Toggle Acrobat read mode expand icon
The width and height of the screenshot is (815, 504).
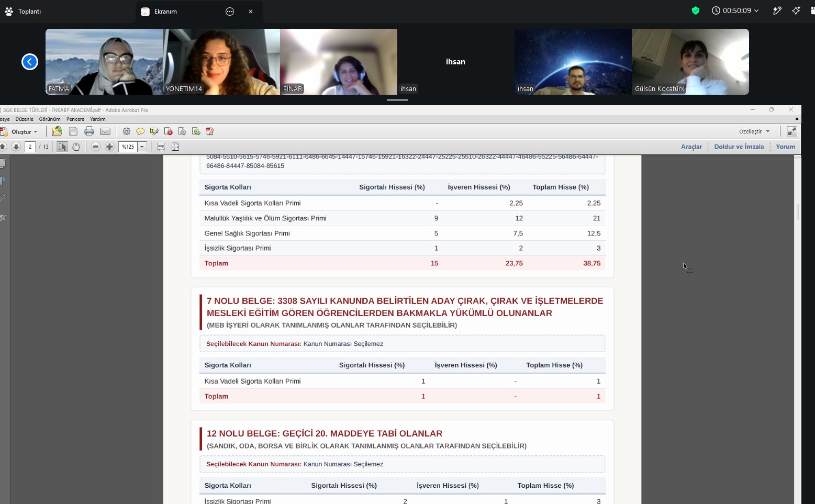pos(792,131)
